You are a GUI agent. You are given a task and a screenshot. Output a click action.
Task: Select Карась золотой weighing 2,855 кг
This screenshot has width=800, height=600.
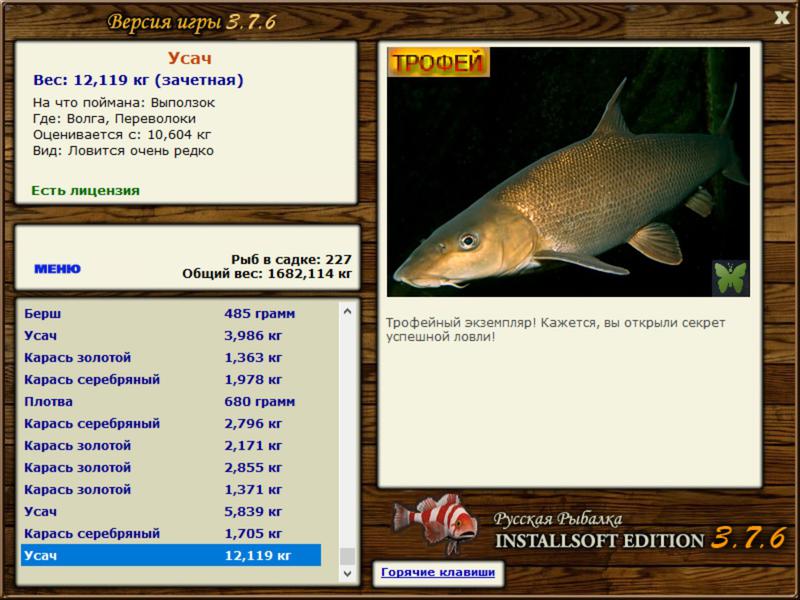tap(170, 468)
